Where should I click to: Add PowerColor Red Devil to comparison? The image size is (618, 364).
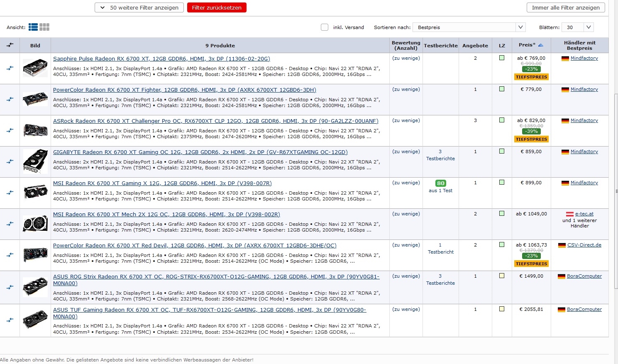tap(10, 255)
